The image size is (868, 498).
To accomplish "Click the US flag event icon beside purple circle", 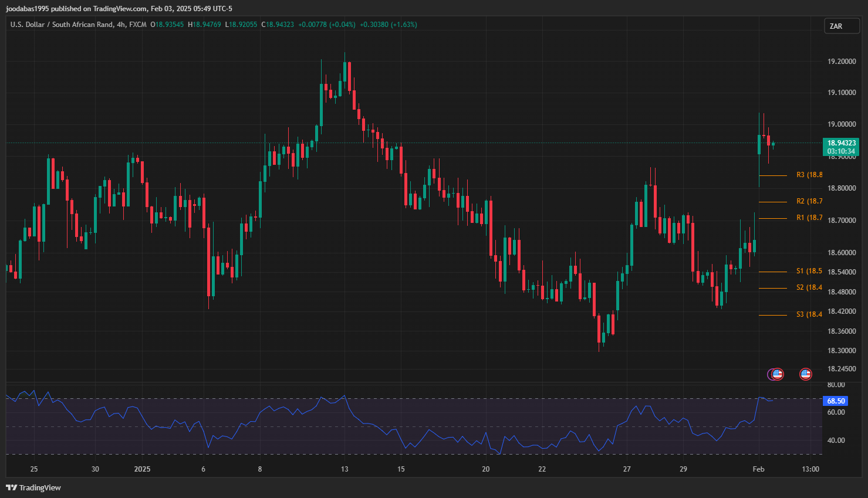I will (x=778, y=374).
